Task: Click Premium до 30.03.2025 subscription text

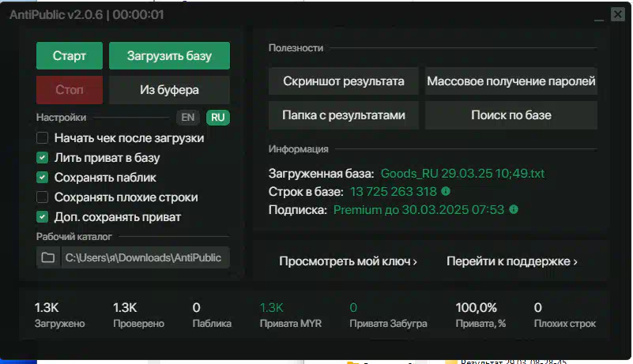Action: coord(419,210)
